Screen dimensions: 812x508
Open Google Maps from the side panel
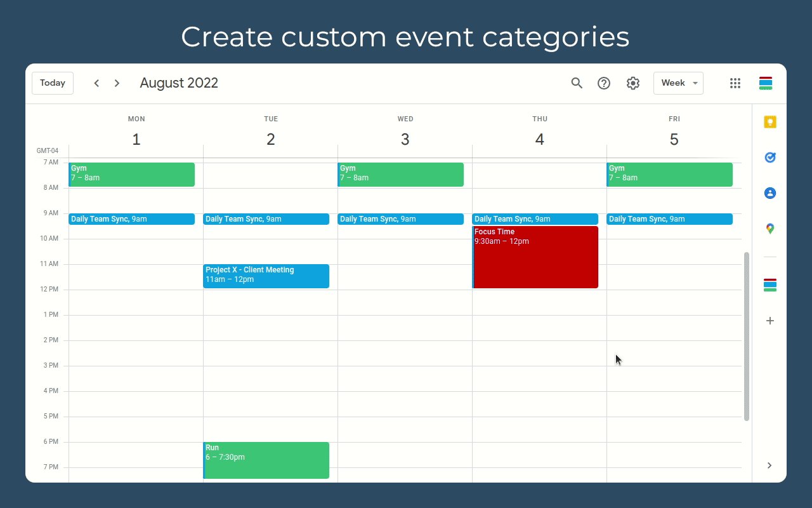pyautogui.click(x=769, y=228)
